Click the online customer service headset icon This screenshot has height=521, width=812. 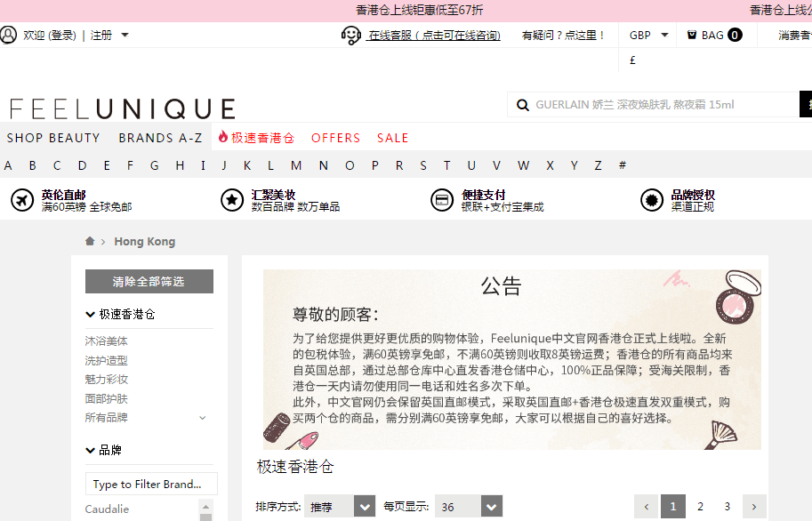point(351,36)
